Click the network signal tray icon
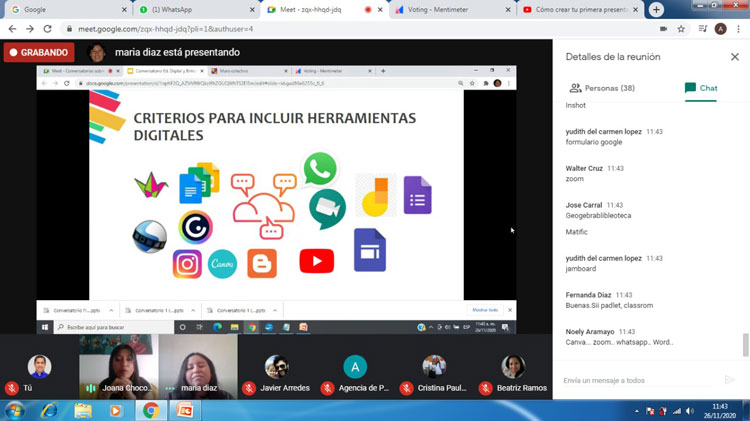This screenshot has width=750, height=421. [676, 411]
